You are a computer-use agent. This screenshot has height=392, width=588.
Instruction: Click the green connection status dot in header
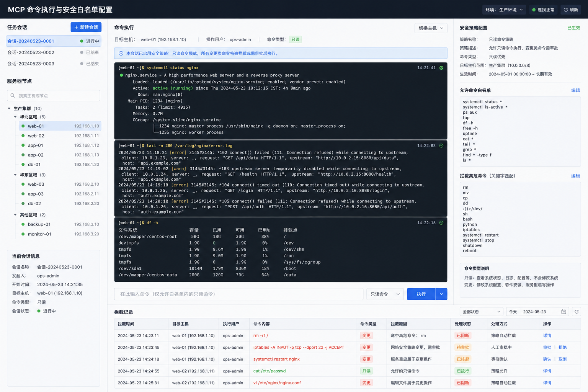pos(534,10)
